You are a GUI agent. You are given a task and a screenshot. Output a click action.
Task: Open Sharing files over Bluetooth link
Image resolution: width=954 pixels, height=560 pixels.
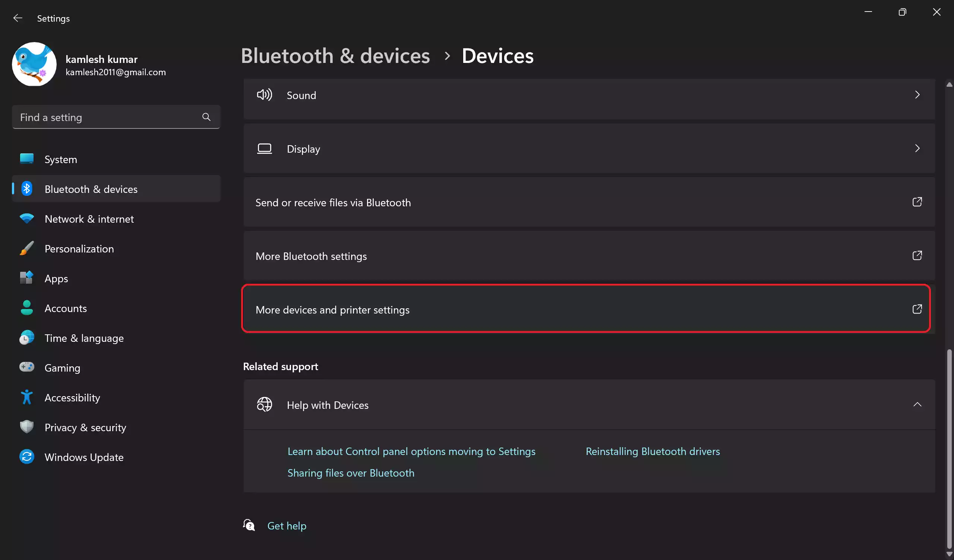[x=351, y=473]
